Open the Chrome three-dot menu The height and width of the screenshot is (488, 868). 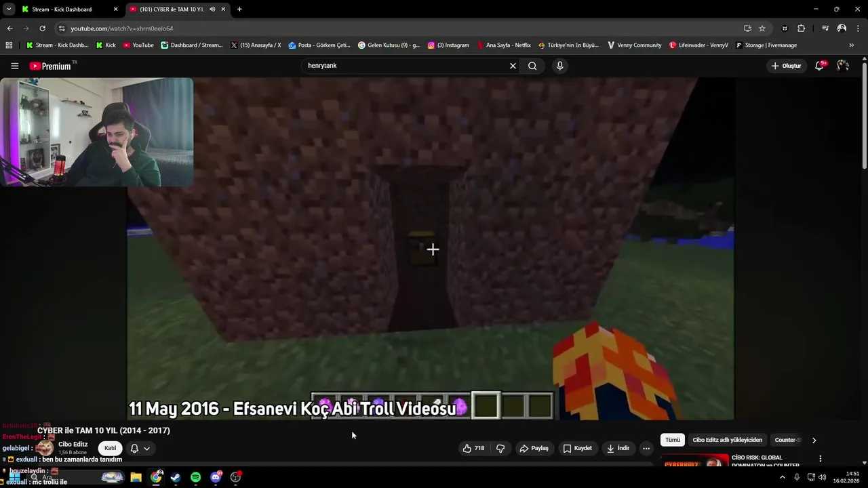point(858,28)
